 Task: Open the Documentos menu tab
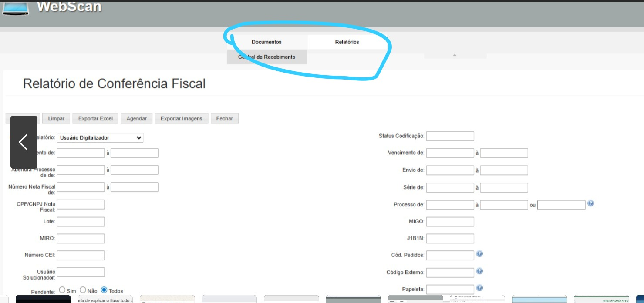[266, 42]
